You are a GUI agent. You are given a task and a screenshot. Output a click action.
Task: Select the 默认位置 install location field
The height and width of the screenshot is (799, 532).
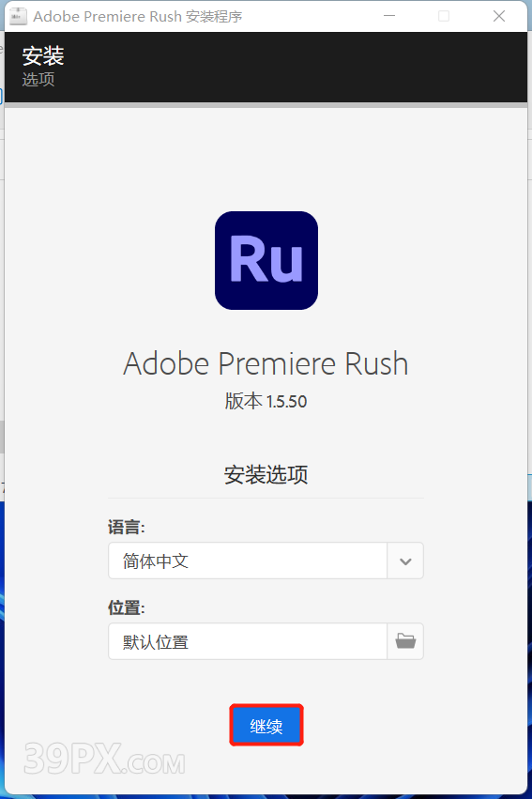tap(248, 641)
